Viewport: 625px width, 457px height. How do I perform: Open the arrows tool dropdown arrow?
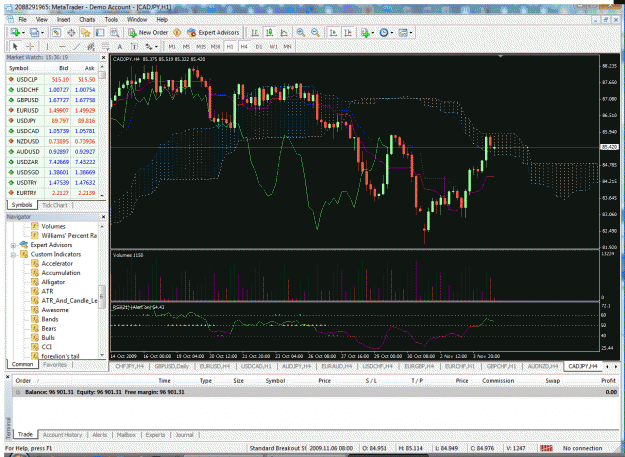coord(156,47)
